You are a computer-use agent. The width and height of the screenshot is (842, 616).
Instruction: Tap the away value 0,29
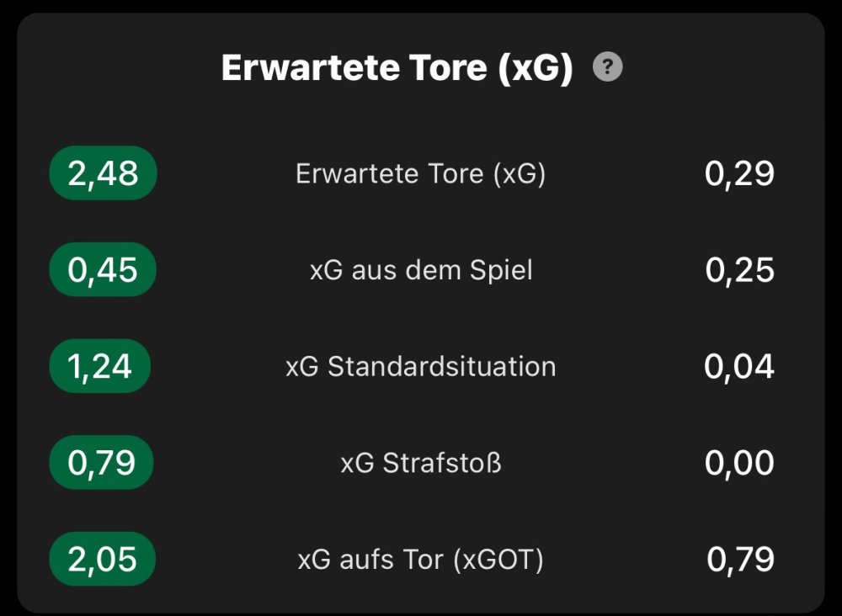point(739,173)
